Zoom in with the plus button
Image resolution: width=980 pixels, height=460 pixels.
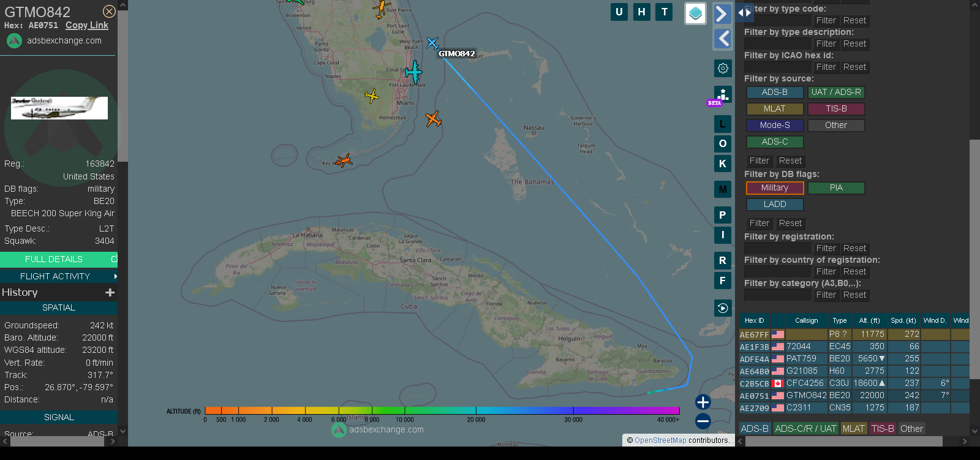tap(703, 402)
